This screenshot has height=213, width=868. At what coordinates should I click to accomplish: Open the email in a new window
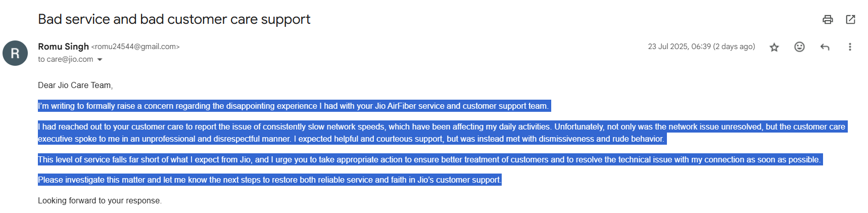point(850,19)
